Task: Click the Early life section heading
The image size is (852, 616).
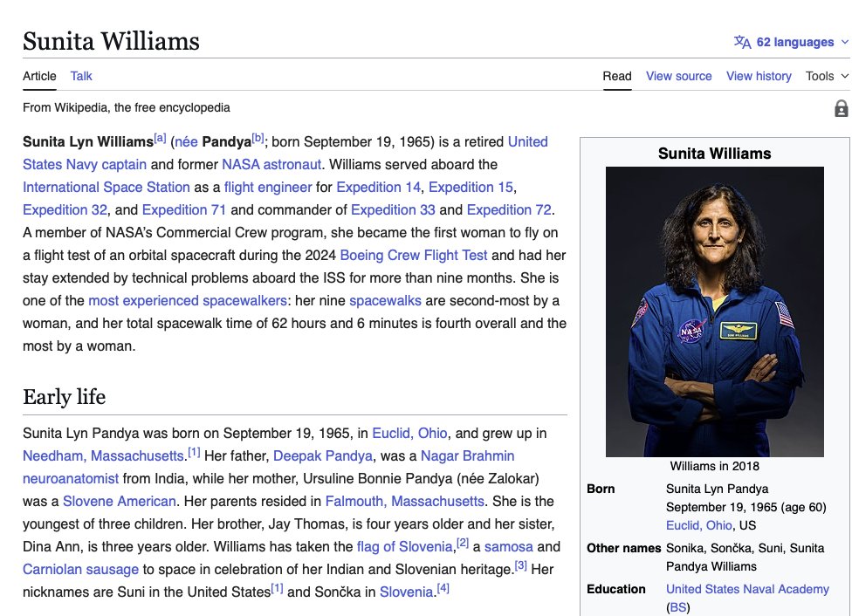Action: (64, 397)
